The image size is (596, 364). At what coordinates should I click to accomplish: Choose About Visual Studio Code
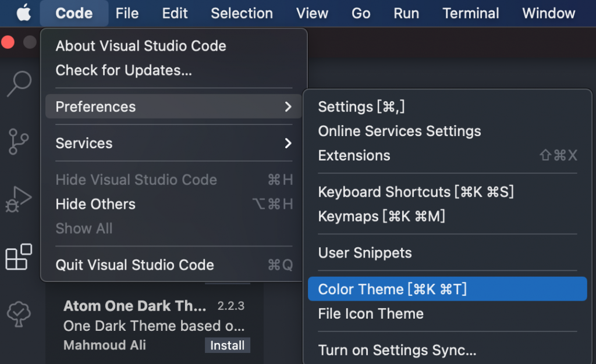coord(173,46)
